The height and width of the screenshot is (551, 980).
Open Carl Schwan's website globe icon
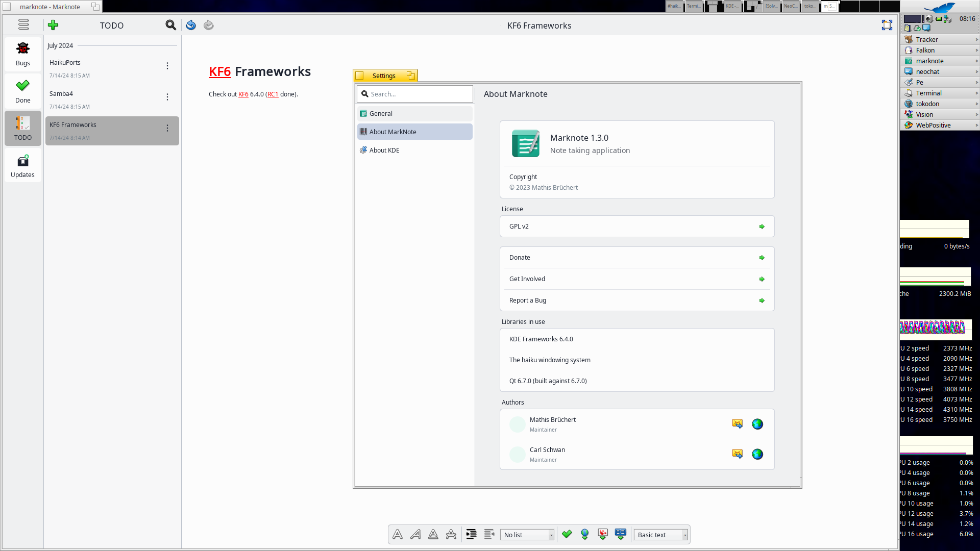tap(757, 454)
